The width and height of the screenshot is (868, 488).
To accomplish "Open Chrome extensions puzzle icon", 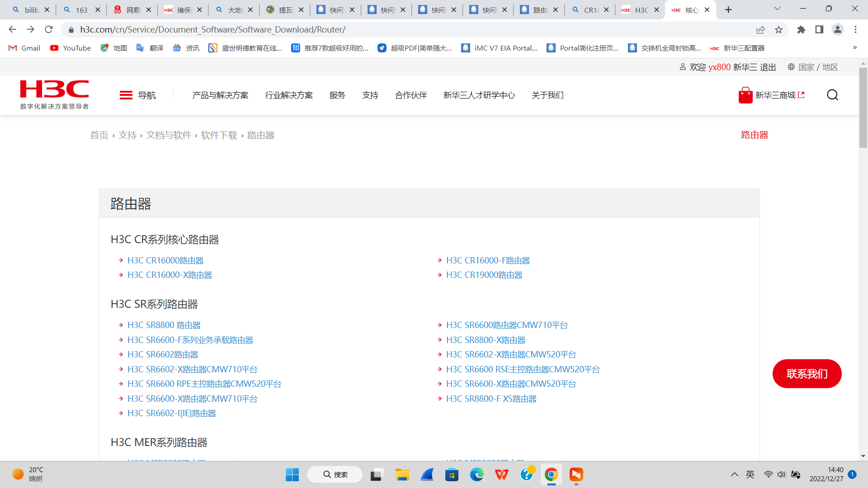I will [801, 30].
